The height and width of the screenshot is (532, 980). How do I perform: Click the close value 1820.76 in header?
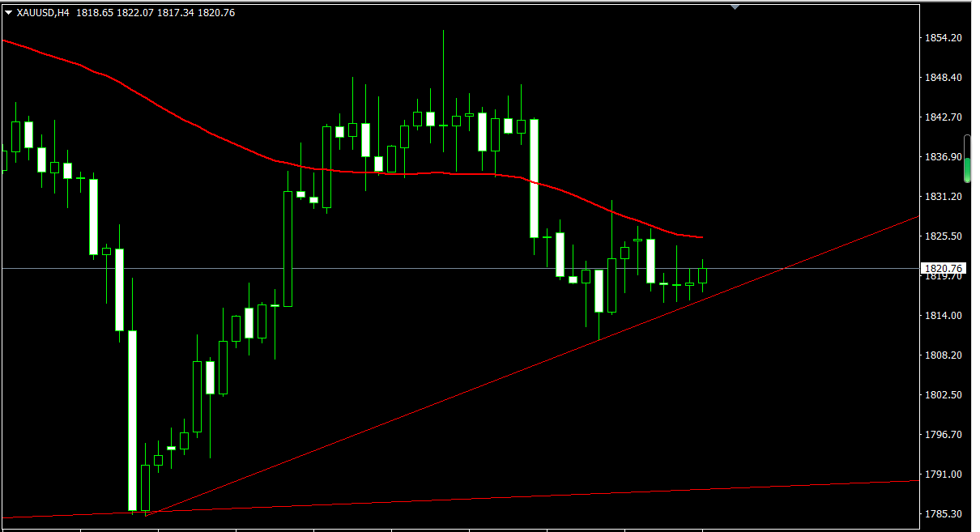point(216,13)
